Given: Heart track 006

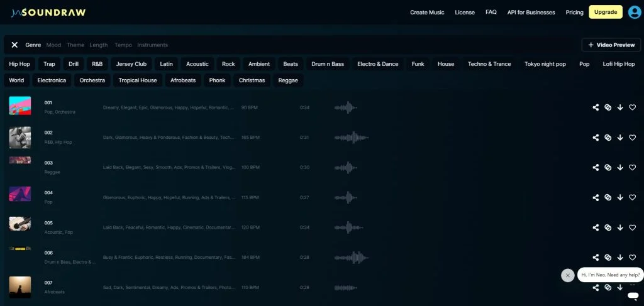Looking at the screenshot, I should pyautogui.click(x=633, y=257).
